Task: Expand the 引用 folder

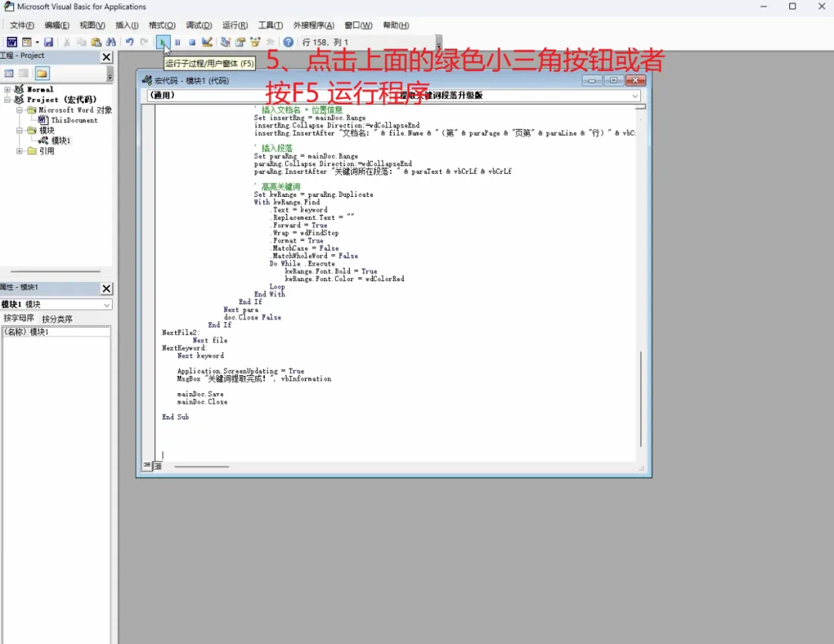Action: 19,151
